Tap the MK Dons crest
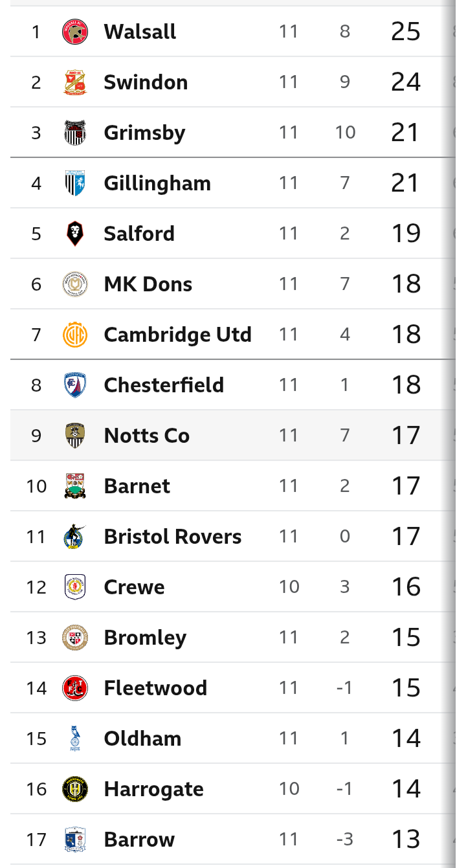The height and width of the screenshot is (868, 466). (75, 284)
